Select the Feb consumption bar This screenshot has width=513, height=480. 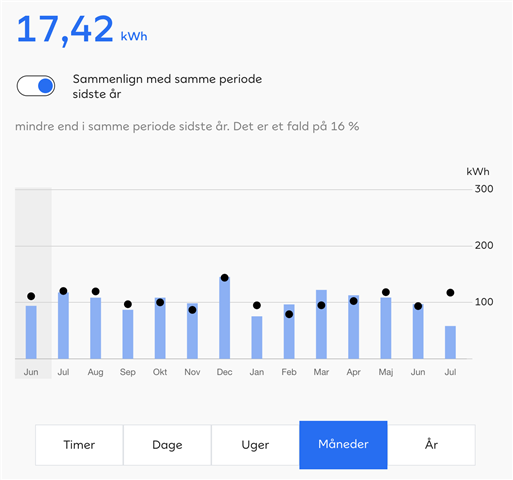pos(289,332)
